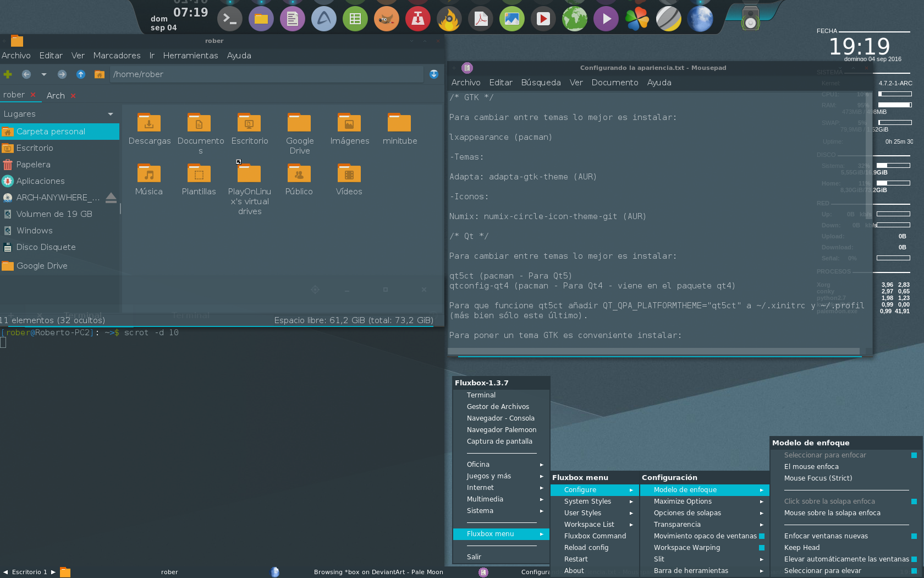The width and height of the screenshot is (924, 578).
Task: Go up to the parent folder
Action: [81, 74]
